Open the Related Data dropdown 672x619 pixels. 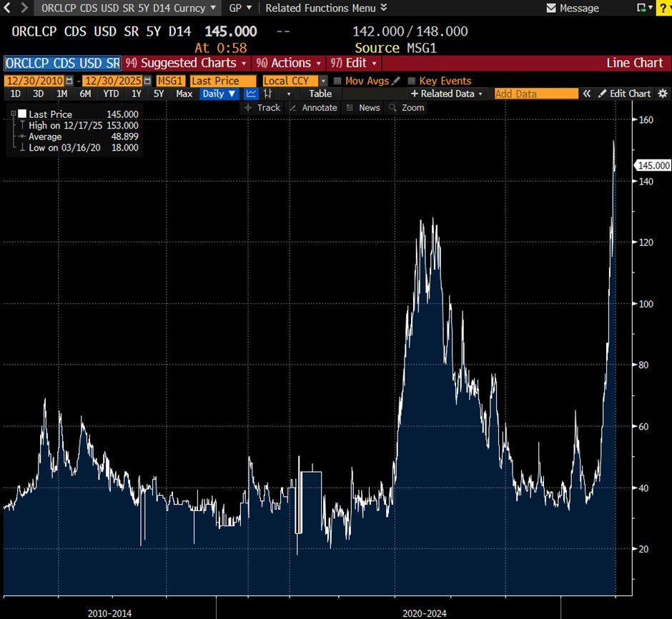tap(448, 94)
